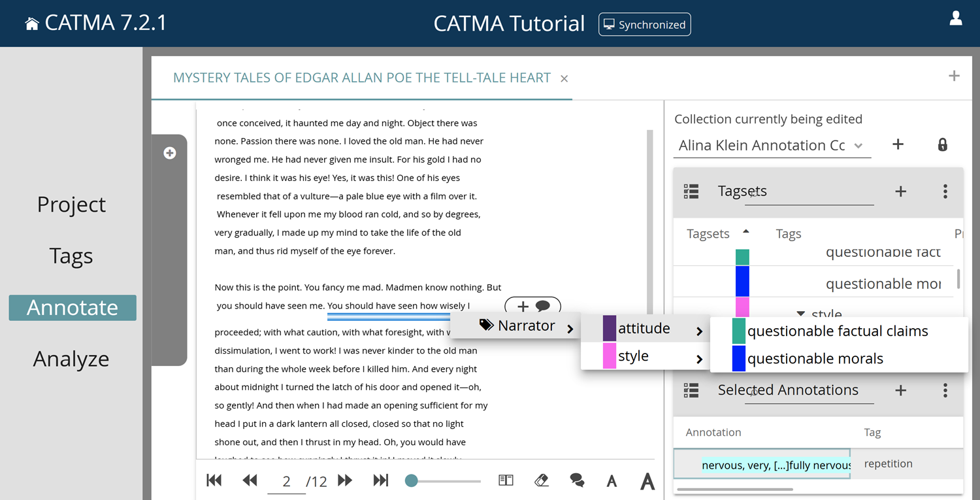Open the user account icon
The height and width of the screenshot is (500, 980).
[x=956, y=18]
